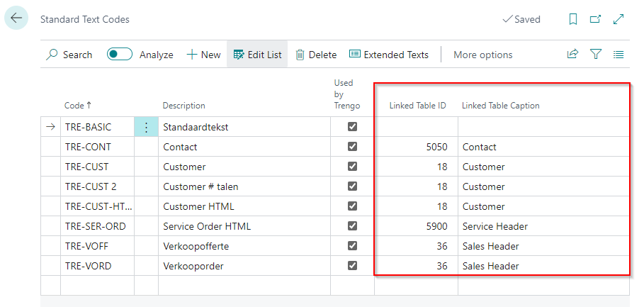Viewport: 644px width, 307px height.
Task: Click the Service Header caption cell
Action: (544, 226)
